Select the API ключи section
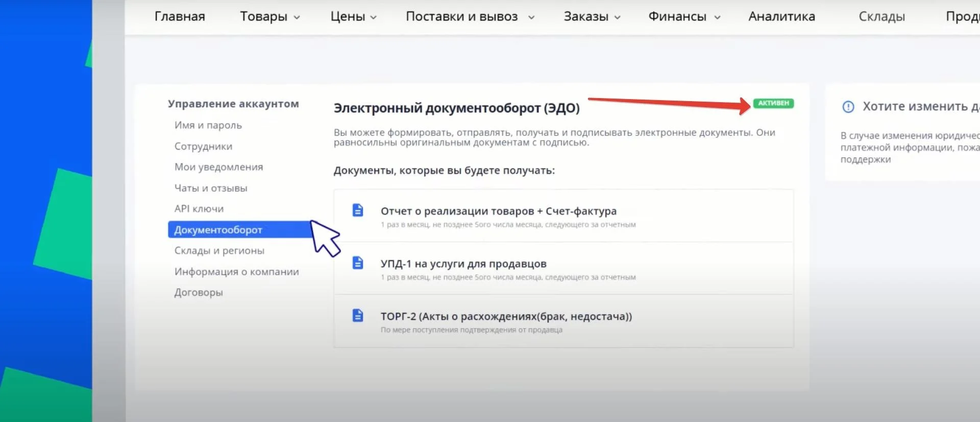 pyautogui.click(x=199, y=208)
